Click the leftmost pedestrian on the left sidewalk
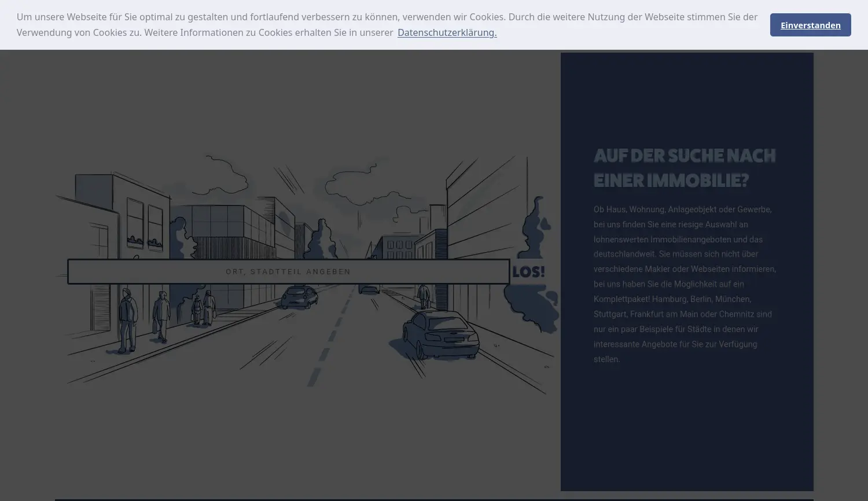Viewport: 868px width, 501px height. (127, 320)
